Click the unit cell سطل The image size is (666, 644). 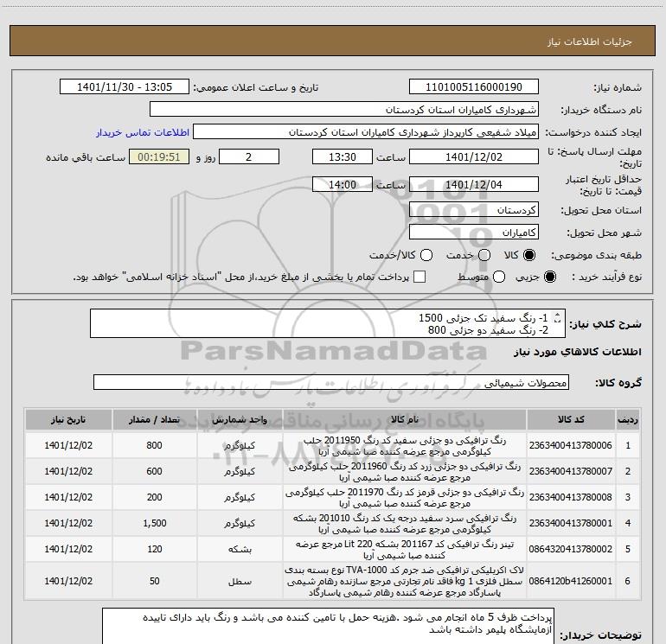pos(240,581)
